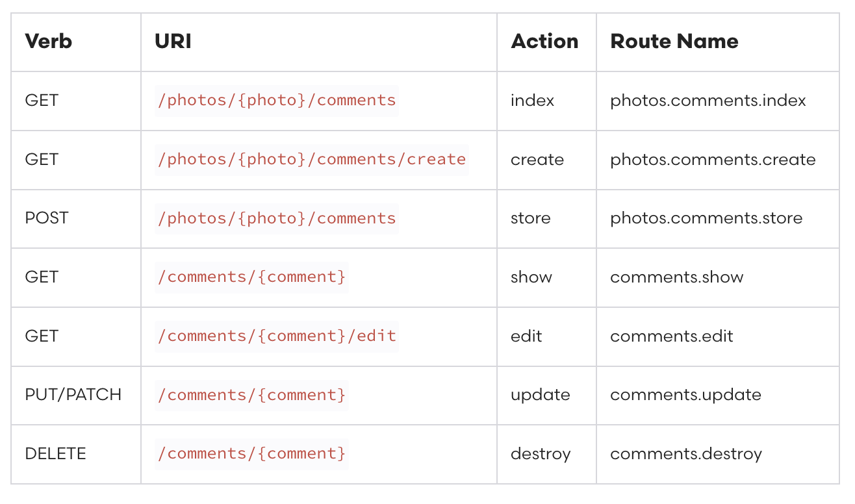855x504 pixels.
Task: Click the photos.comments.create route name
Action: pyautogui.click(x=713, y=160)
